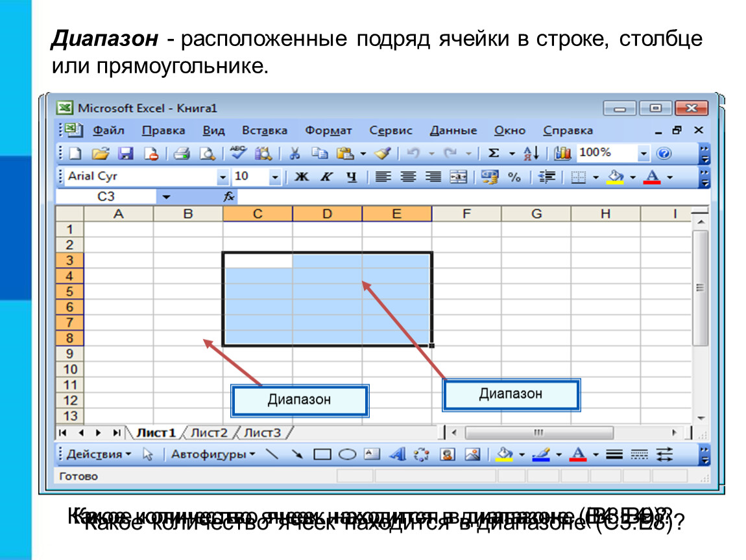
Task: Insert WordArt with the tilted A icon
Action: click(397, 455)
